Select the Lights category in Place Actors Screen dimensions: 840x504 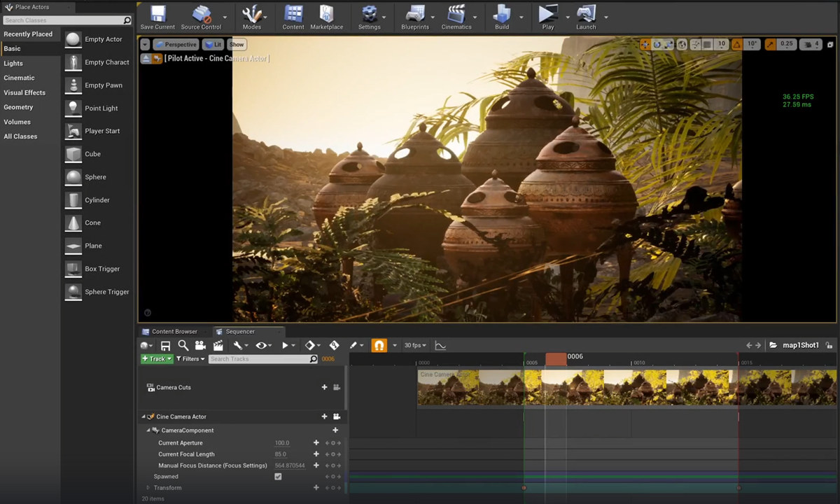click(x=13, y=63)
